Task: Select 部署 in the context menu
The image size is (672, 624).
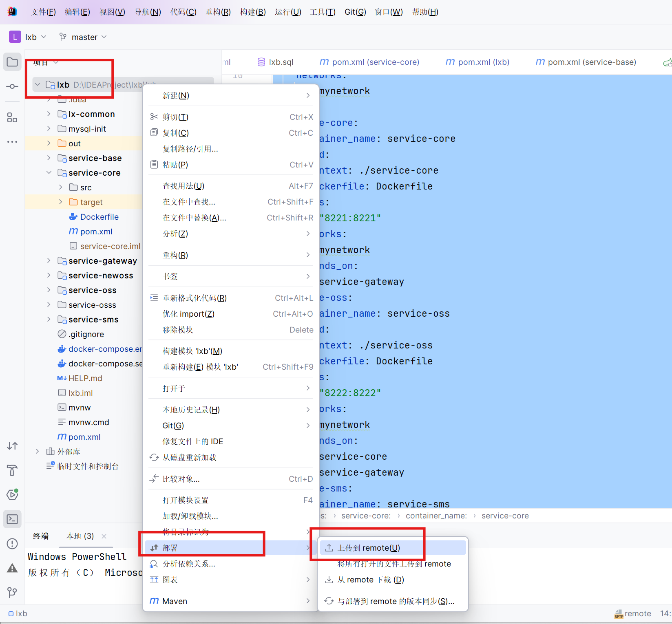Action: 230,548
